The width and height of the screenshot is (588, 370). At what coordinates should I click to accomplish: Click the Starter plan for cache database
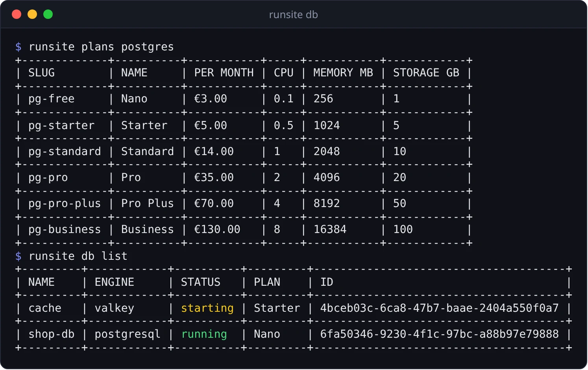[277, 308]
